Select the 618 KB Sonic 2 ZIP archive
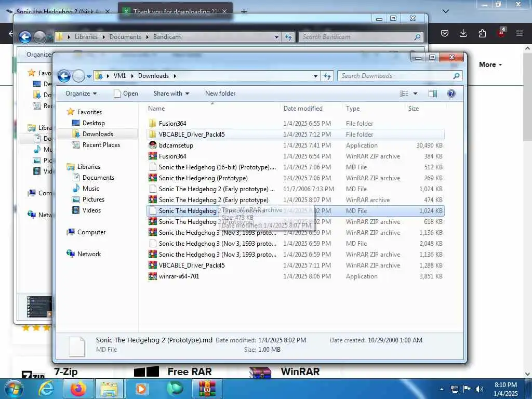This screenshot has height=399, width=532. click(x=295, y=221)
